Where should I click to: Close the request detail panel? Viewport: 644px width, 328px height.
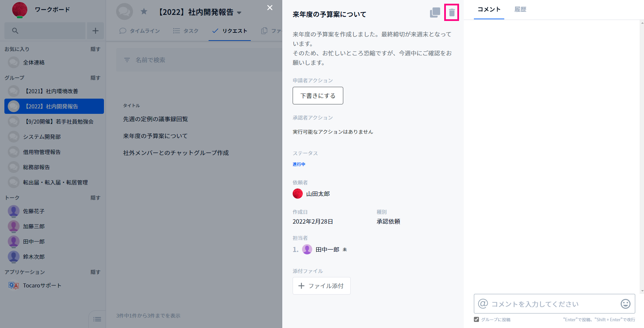click(x=270, y=7)
